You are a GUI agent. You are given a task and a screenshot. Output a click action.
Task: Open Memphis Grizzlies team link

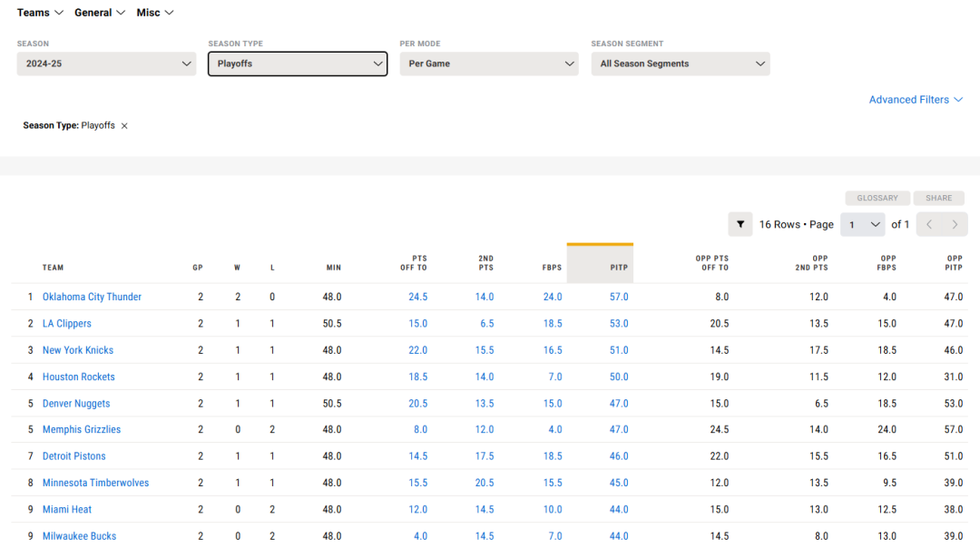[82, 429]
